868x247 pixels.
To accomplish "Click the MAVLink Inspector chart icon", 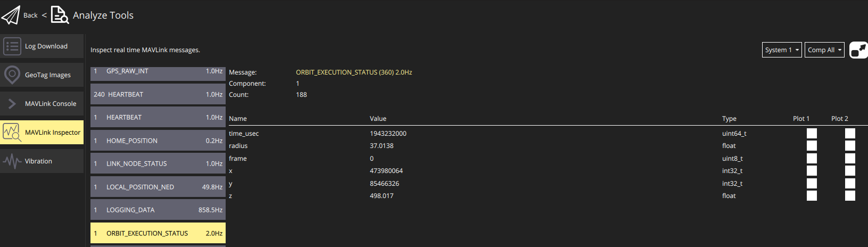I will (12, 132).
